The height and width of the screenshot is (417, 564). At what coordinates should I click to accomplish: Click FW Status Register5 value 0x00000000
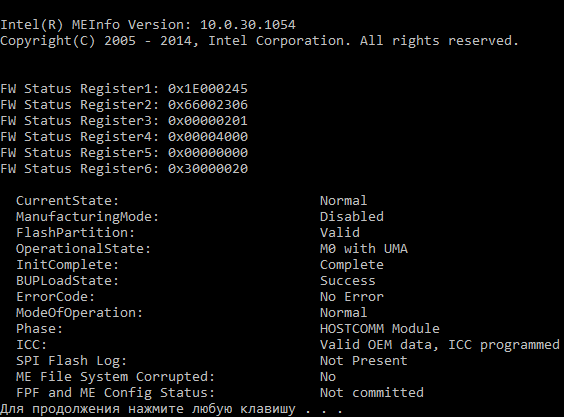point(208,153)
